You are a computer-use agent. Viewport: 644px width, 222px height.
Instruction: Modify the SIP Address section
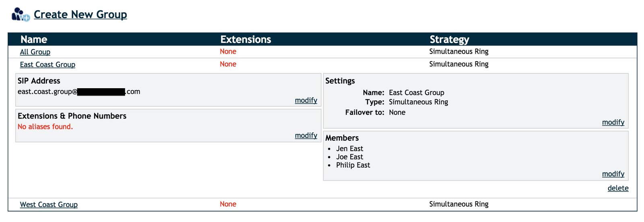coord(306,100)
